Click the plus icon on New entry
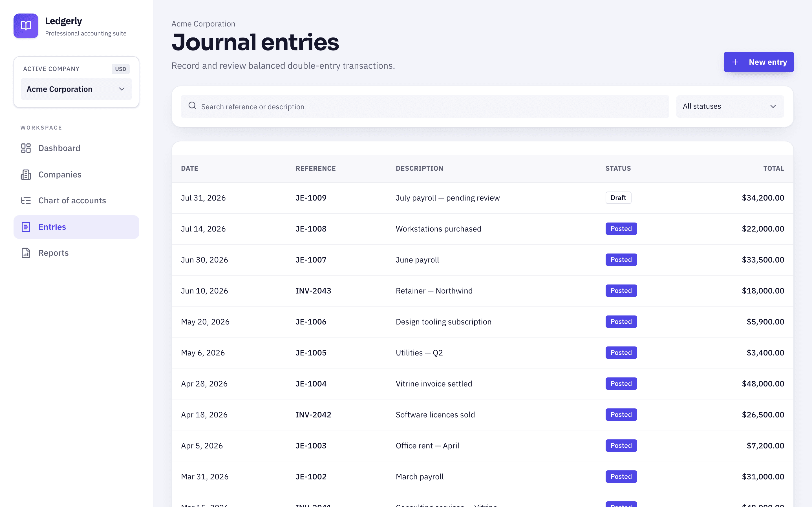 [735, 62]
